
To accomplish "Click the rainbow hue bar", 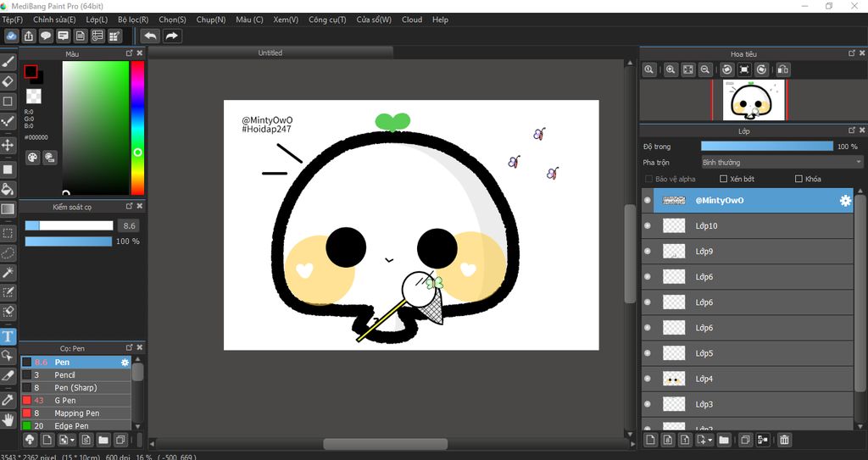I will click(138, 127).
